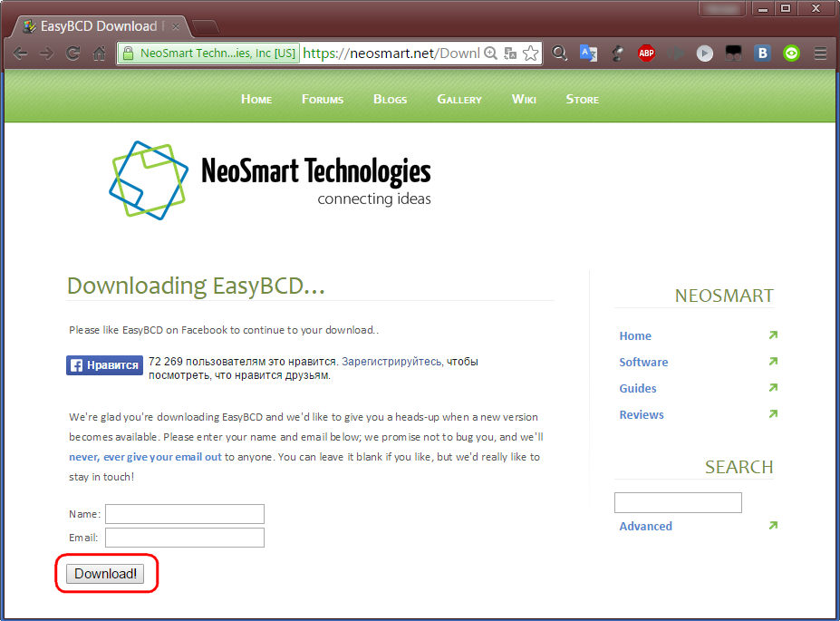Viewport: 840px width, 621px height.
Task: Click the arrow icon beside Software
Action: pyautogui.click(x=773, y=361)
